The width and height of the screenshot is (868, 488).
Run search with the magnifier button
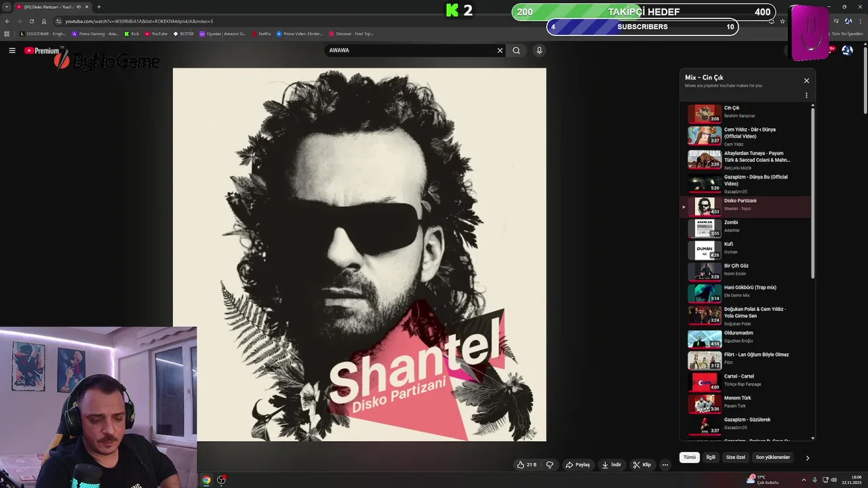pyautogui.click(x=516, y=50)
